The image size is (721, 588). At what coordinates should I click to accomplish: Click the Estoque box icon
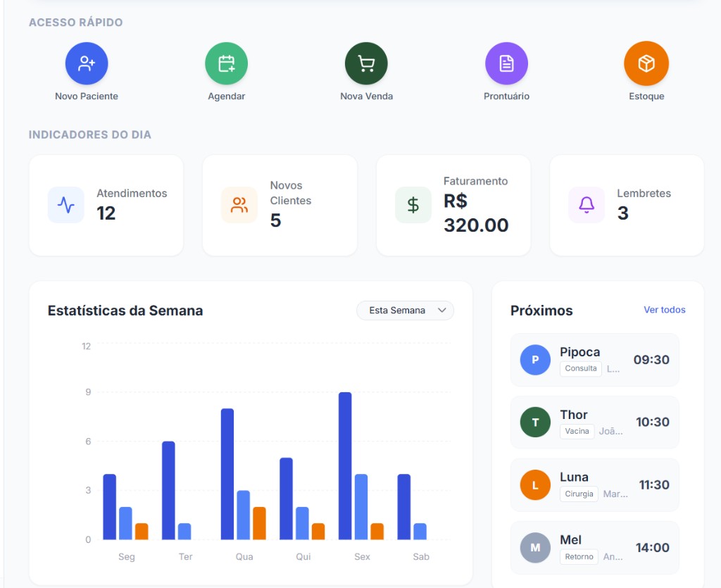coord(646,62)
